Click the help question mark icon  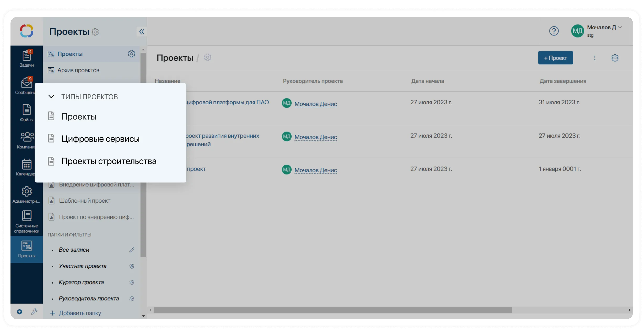pyautogui.click(x=554, y=31)
